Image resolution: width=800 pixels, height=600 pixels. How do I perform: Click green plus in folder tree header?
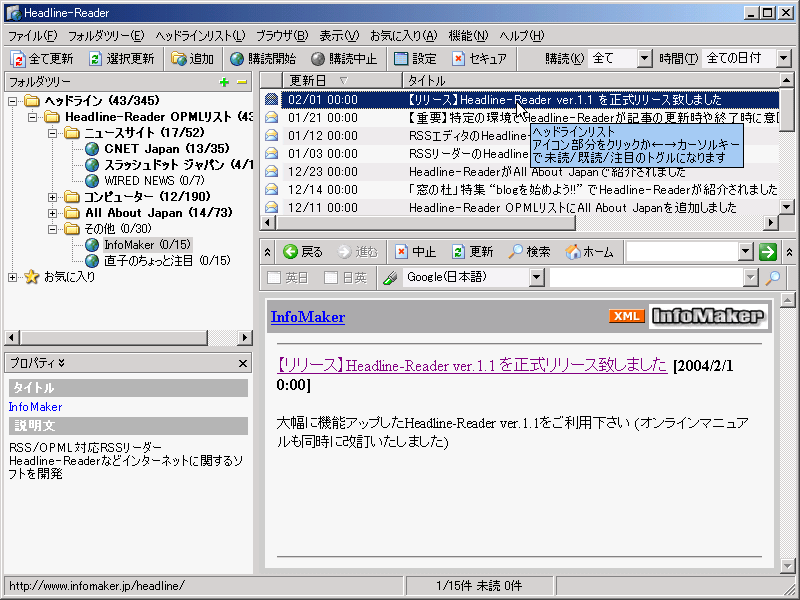click(224, 82)
